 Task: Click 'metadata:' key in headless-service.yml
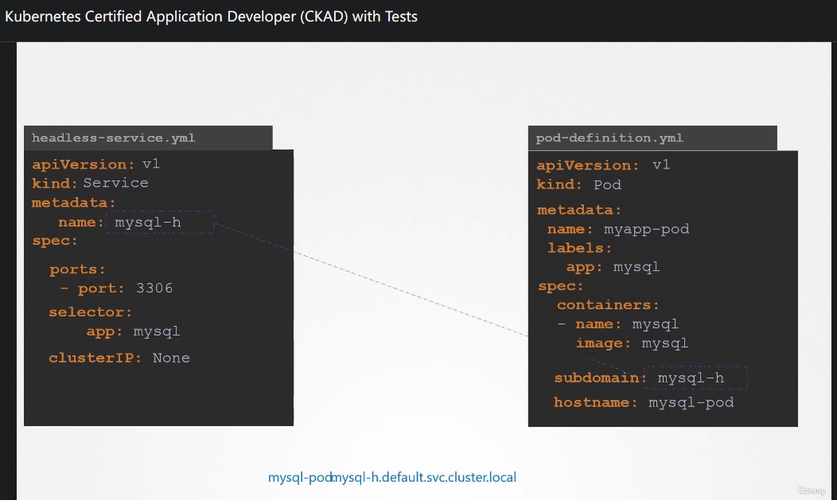tap(74, 203)
